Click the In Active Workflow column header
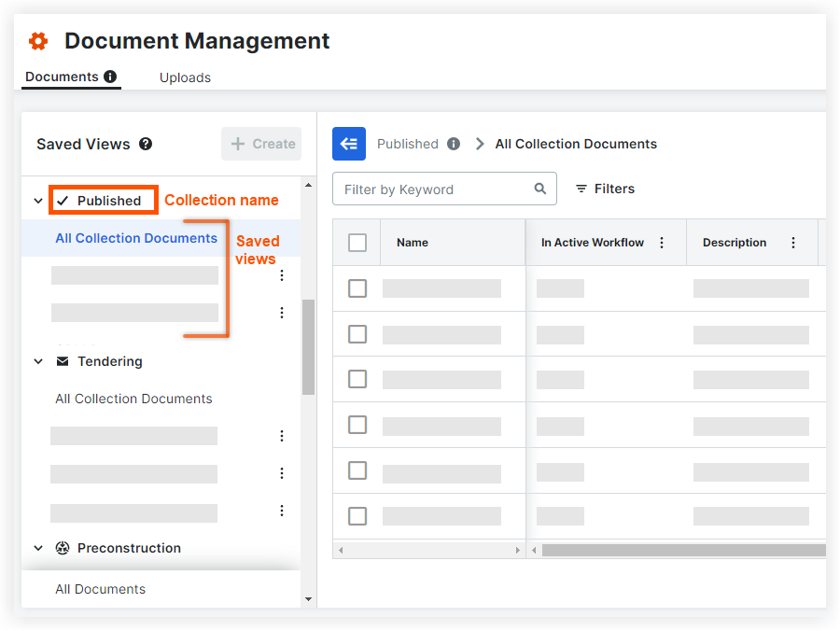The width and height of the screenshot is (840, 631). tap(606, 243)
